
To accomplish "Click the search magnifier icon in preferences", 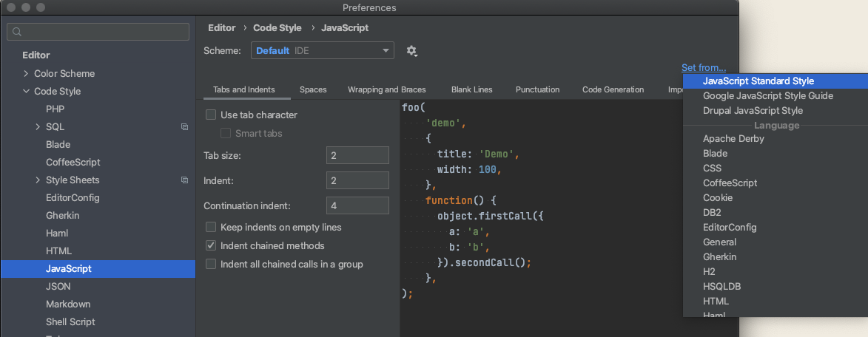I will (x=17, y=32).
